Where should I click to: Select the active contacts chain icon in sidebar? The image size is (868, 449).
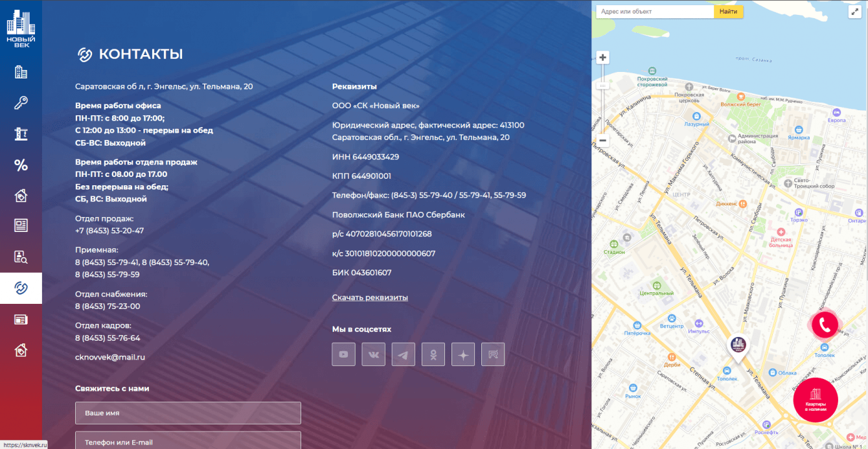(21, 288)
